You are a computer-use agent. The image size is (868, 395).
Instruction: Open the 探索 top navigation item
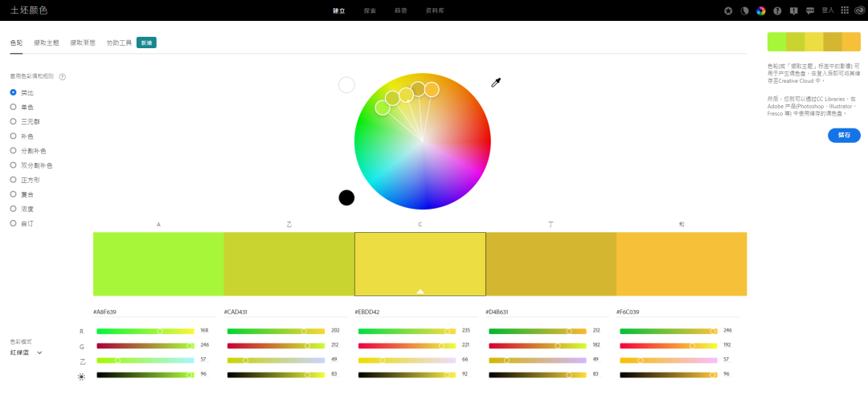click(x=371, y=10)
